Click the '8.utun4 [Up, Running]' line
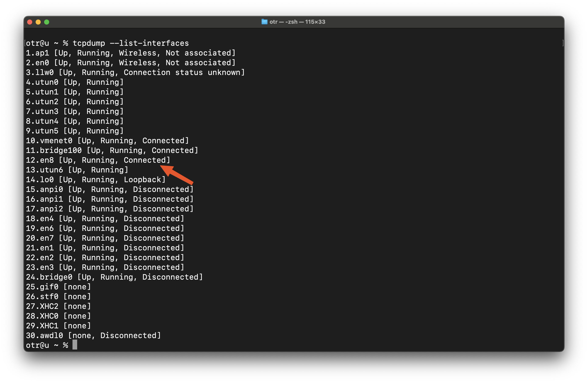 75,121
